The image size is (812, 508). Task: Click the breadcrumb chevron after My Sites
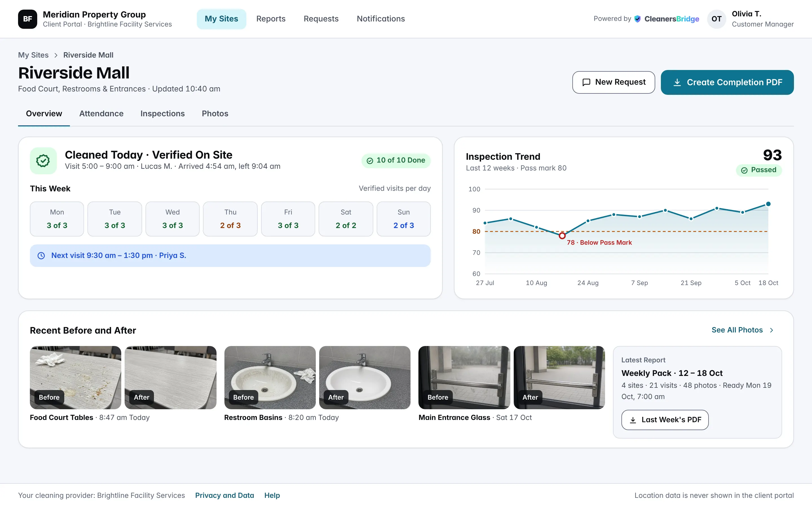[56, 55]
